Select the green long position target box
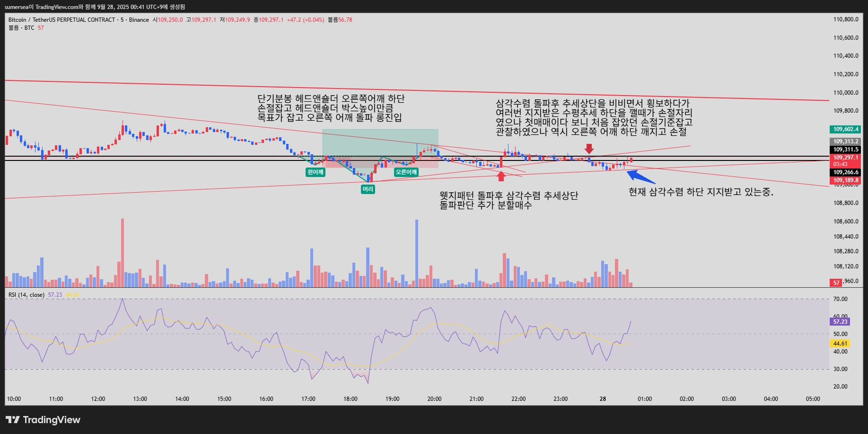The image size is (868, 434). (380, 143)
